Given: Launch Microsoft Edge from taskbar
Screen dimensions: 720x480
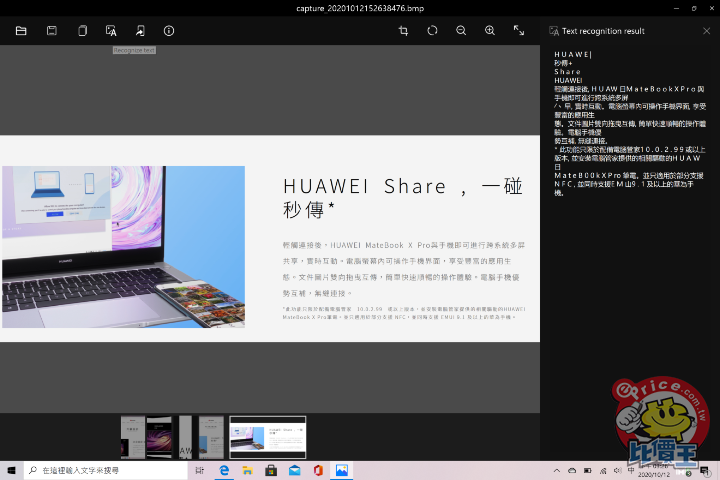Looking at the screenshot, I should coord(224,470).
